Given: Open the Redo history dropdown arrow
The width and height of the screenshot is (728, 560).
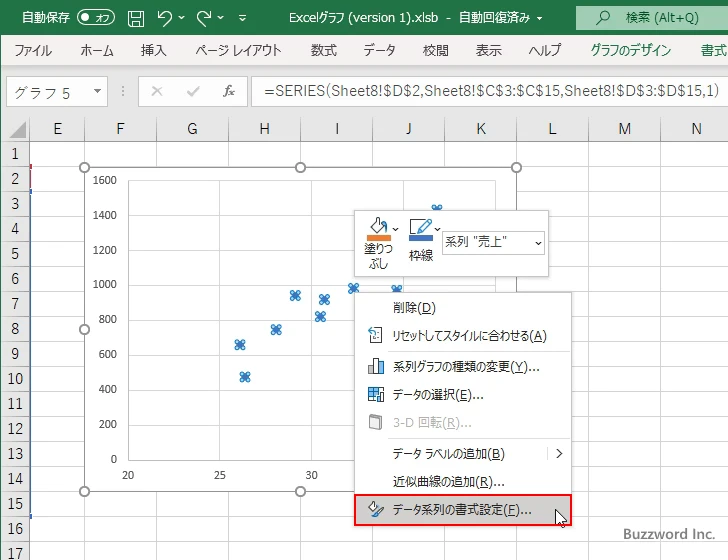Looking at the screenshot, I should [x=221, y=18].
